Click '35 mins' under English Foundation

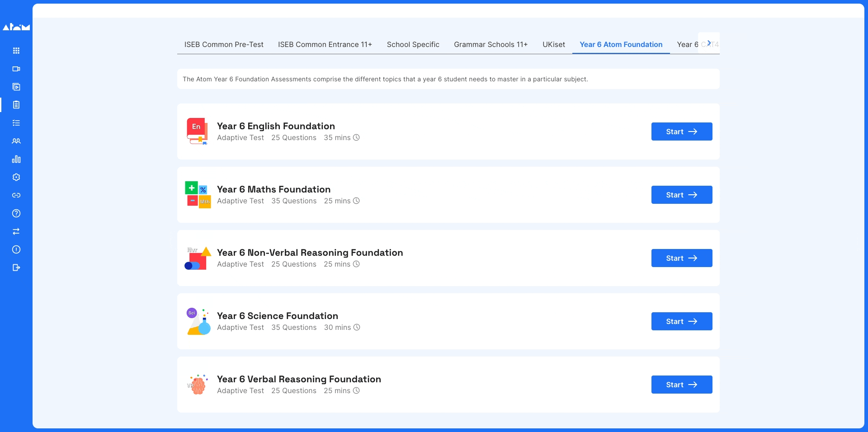click(x=337, y=137)
